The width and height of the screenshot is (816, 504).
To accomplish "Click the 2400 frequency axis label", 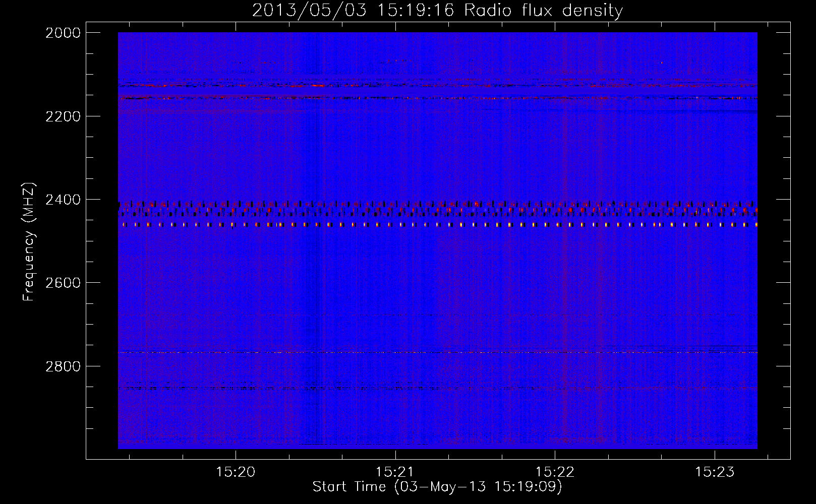I will click(63, 200).
